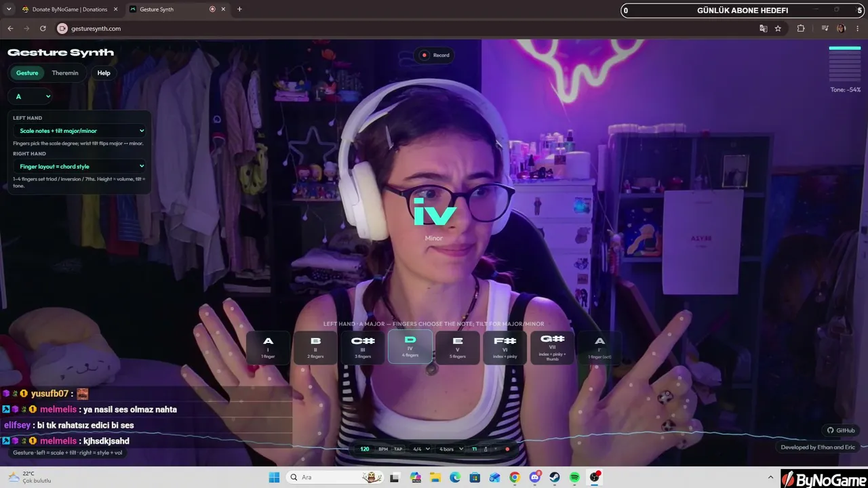Click the taskbar search box Ara
The image size is (868, 488).
[335, 477]
